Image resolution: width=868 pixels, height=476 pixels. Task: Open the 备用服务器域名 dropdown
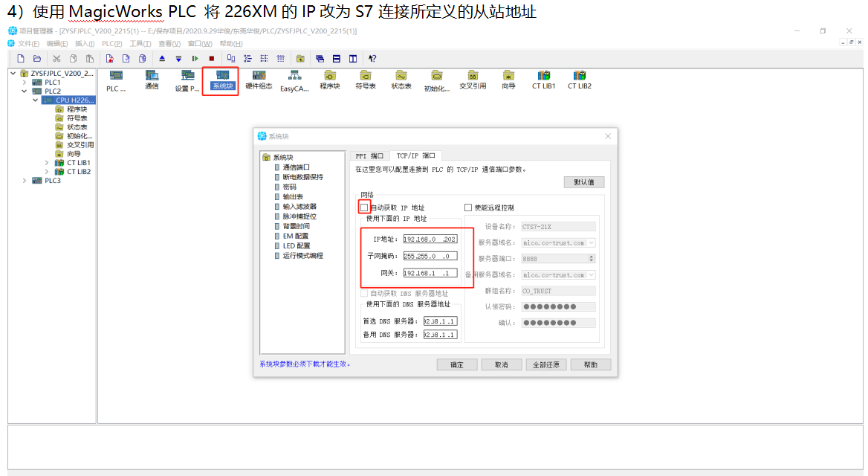pyautogui.click(x=592, y=275)
